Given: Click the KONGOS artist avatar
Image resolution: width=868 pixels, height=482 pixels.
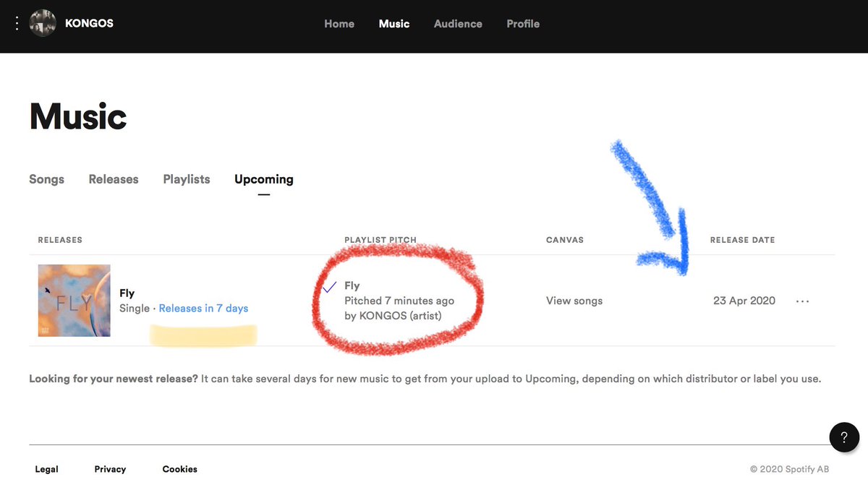Looking at the screenshot, I should 43,24.
